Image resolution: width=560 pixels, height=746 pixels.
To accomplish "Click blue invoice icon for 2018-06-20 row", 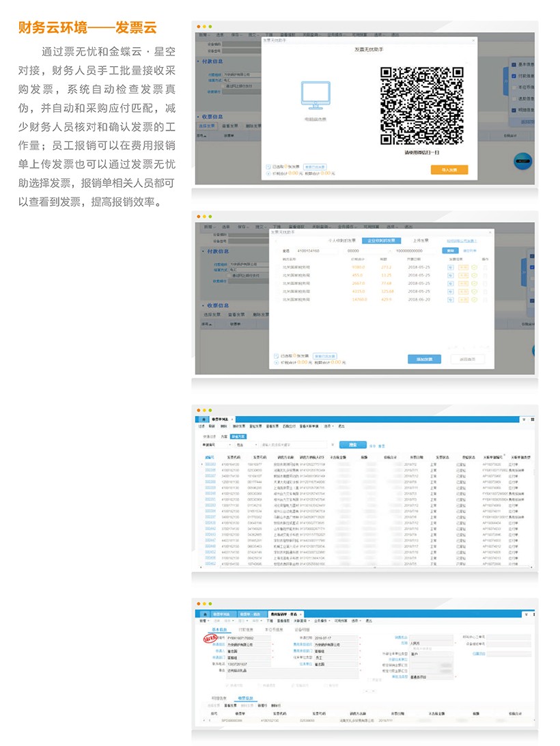I will coord(451,299).
